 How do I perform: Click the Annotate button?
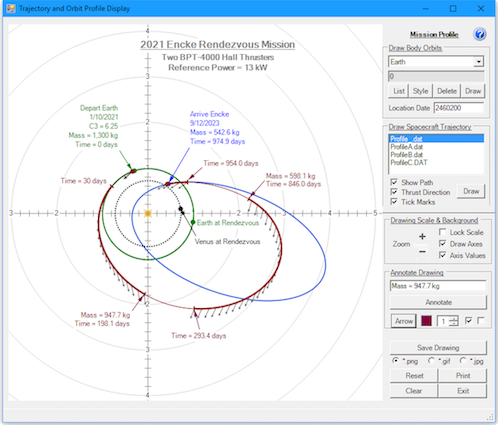pyautogui.click(x=438, y=302)
